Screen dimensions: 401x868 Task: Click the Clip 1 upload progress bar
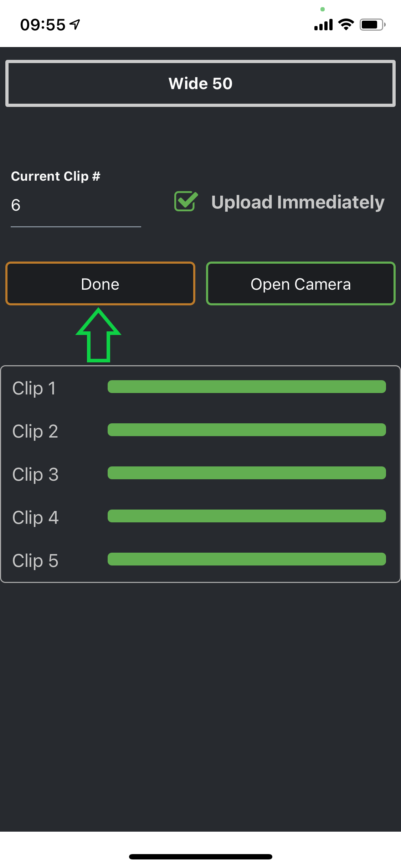click(x=247, y=387)
